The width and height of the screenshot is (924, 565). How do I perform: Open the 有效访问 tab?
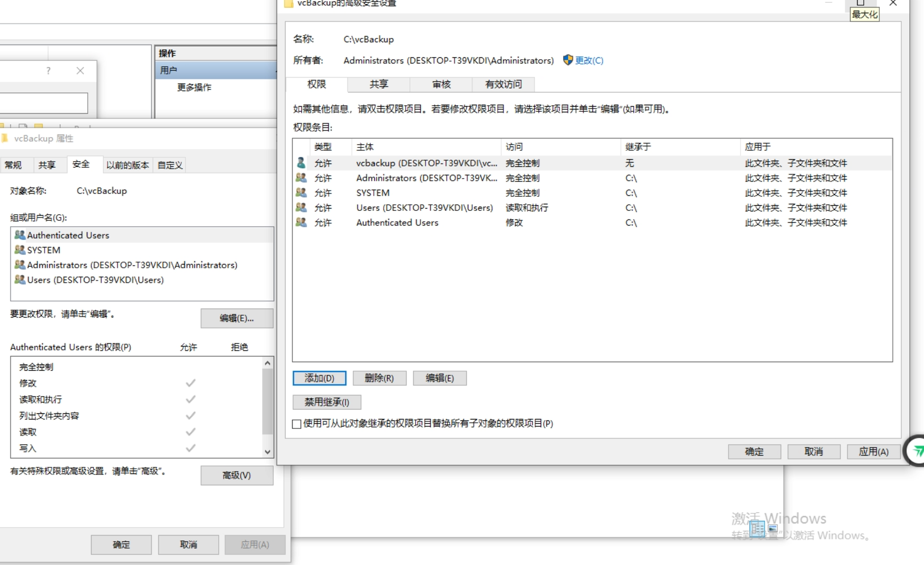503,84
